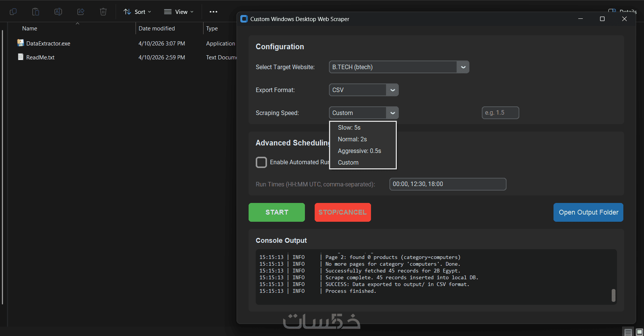Choose 'Slow: 5s' from the speed list
The height and width of the screenshot is (336, 644).
(x=363, y=128)
